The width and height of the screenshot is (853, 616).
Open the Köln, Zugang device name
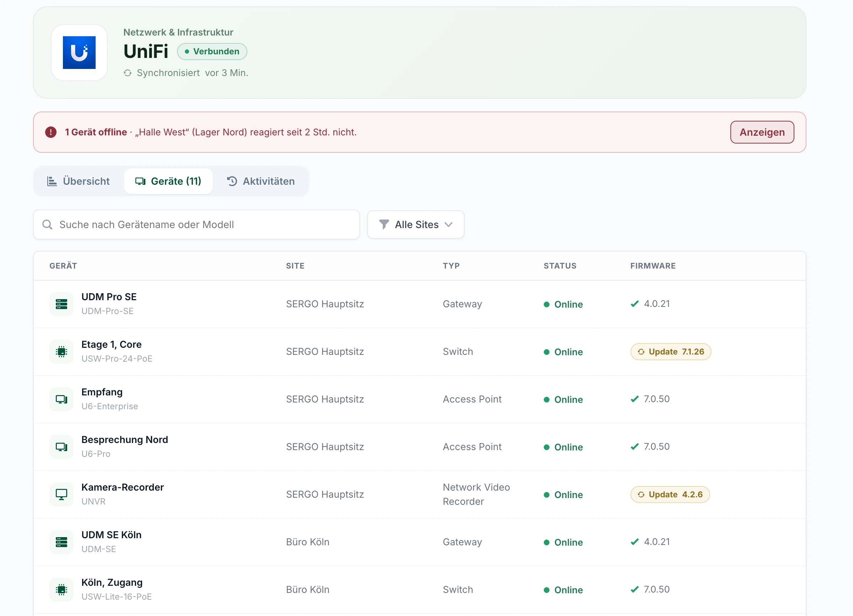(112, 583)
